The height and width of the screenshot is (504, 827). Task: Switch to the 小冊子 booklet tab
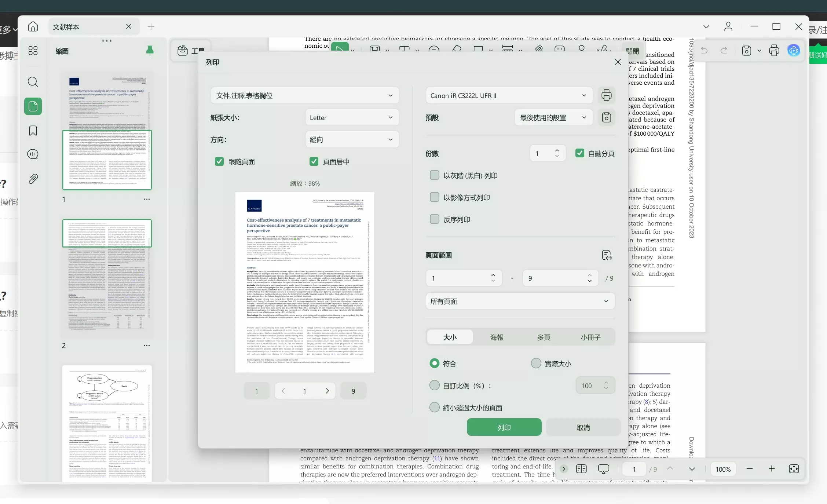point(590,337)
